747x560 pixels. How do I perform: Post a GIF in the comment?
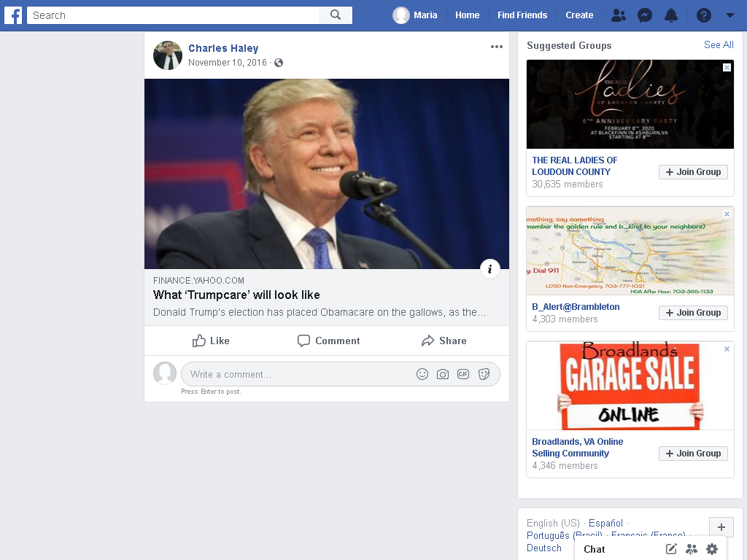463,374
